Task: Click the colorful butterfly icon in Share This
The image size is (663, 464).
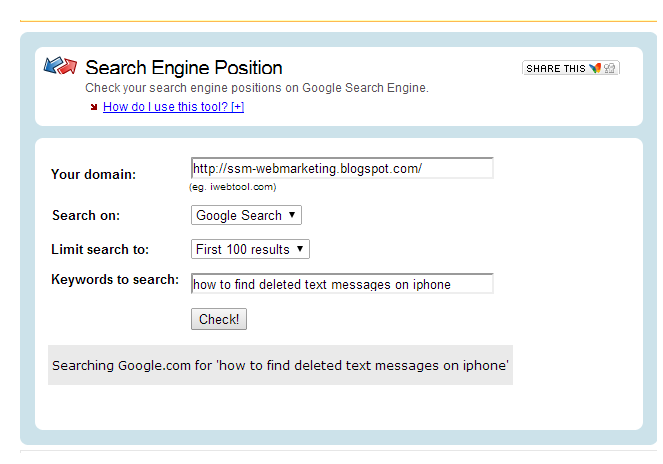Action: [595, 68]
